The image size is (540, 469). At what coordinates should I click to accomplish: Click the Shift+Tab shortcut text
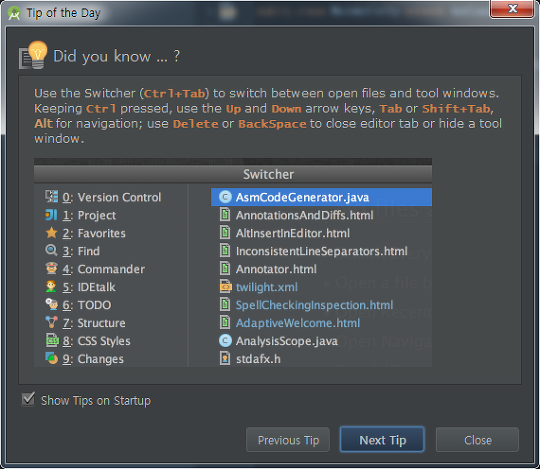tap(456, 108)
